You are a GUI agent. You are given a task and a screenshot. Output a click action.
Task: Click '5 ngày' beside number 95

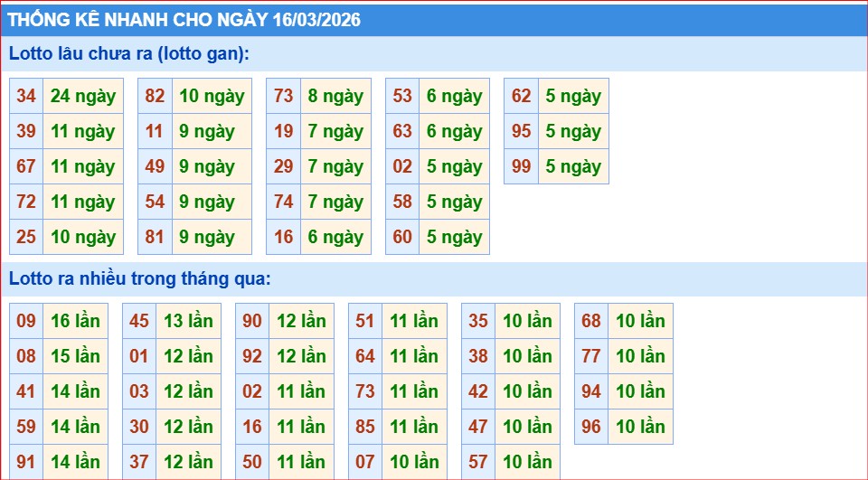(x=573, y=131)
